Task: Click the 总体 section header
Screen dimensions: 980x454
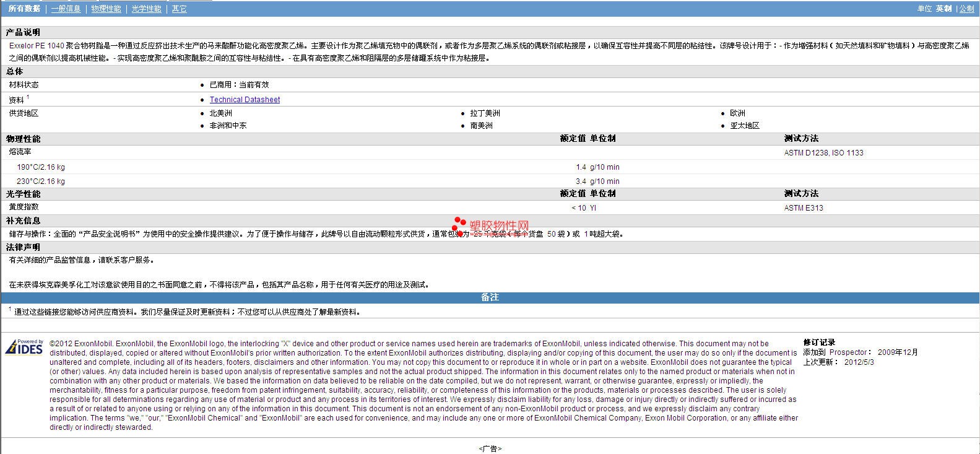Action: pos(14,71)
